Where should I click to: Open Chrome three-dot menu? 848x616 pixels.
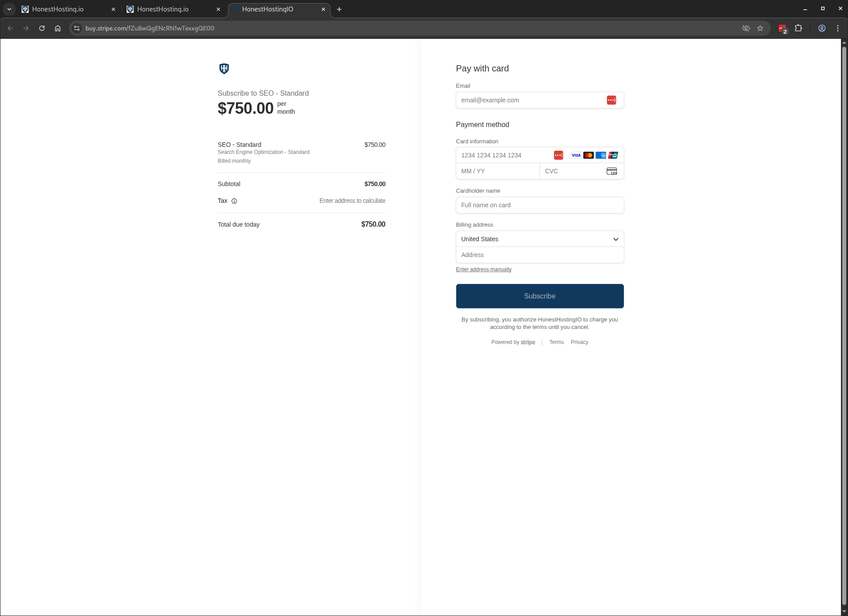click(x=838, y=28)
